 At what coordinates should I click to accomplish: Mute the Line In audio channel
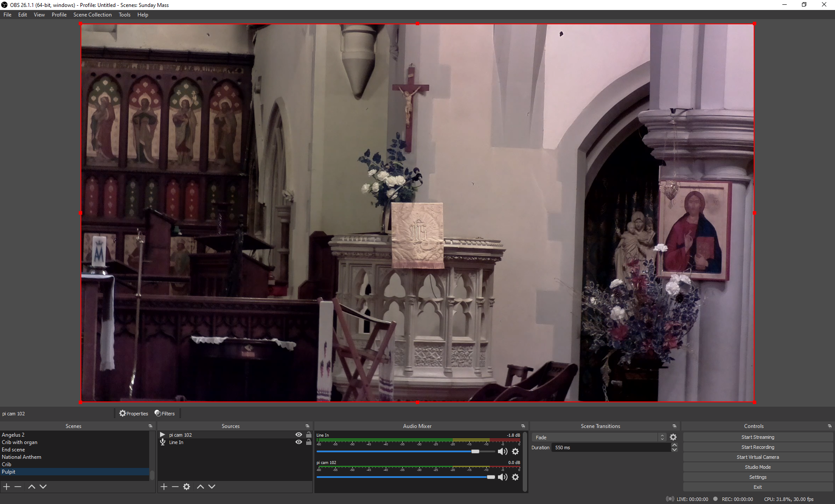pos(502,451)
